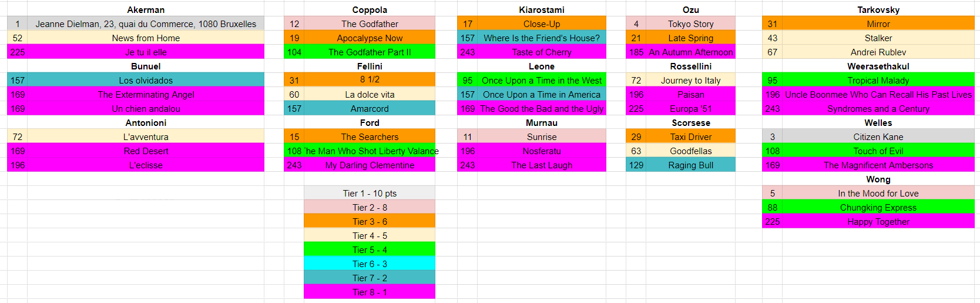This screenshot has width=980, height=303.
Task: Click the Tier 1 - 10 pts legend cell
Action: (370, 194)
